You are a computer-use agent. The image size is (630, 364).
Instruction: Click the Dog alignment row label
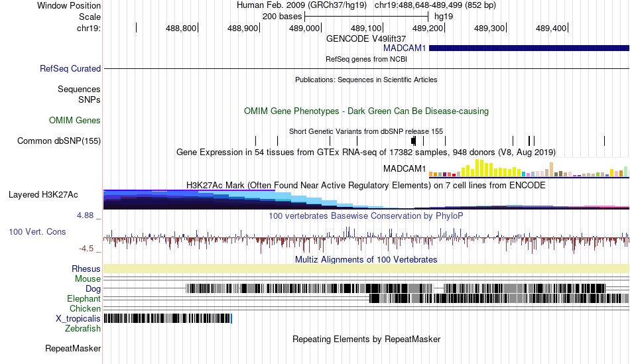point(94,289)
